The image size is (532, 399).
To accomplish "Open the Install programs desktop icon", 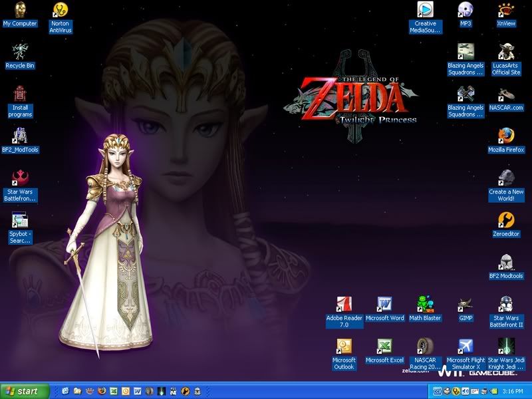I will 20,102.
